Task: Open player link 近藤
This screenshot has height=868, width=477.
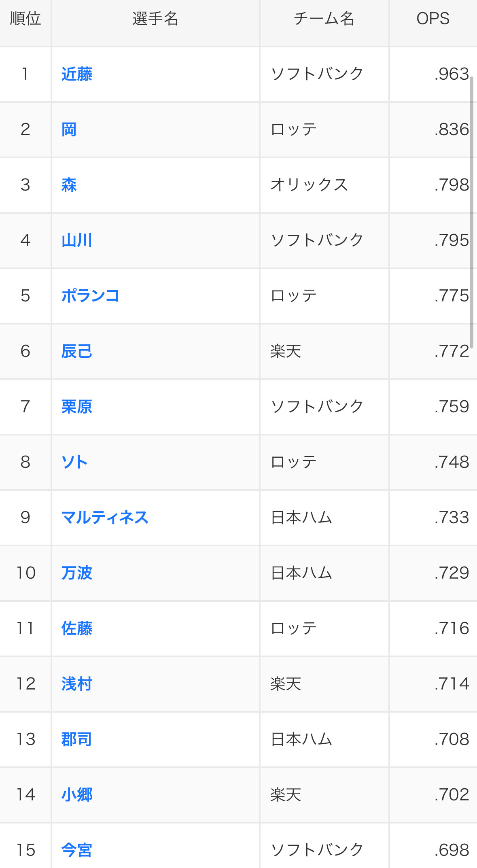Action: (77, 74)
